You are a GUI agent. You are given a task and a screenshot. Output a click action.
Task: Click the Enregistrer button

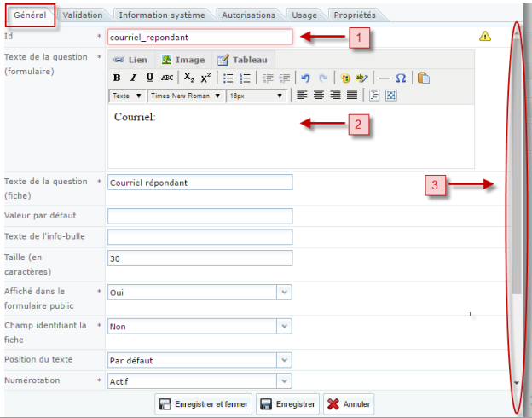pos(287,404)
